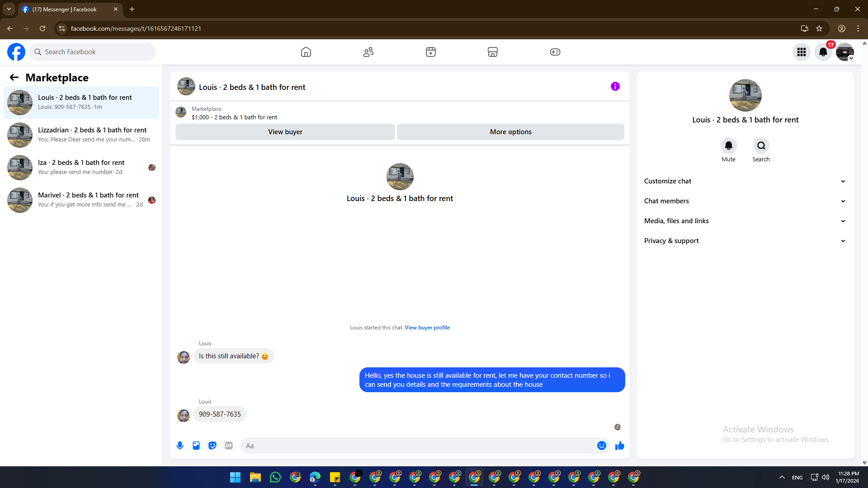Open the attach photo icon
Image resolution: width=868 pixels, height=488 pixels.
pos(196,446)
